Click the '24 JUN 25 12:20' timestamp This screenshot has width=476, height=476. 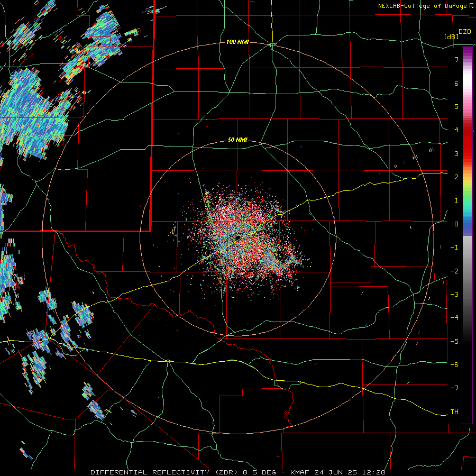click(x=349, y=472)
